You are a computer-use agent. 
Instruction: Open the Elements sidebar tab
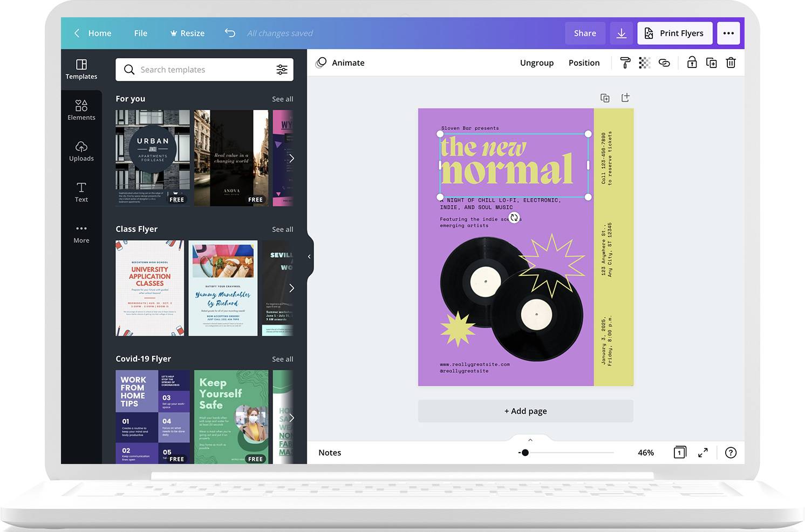(x=81, y=110)
